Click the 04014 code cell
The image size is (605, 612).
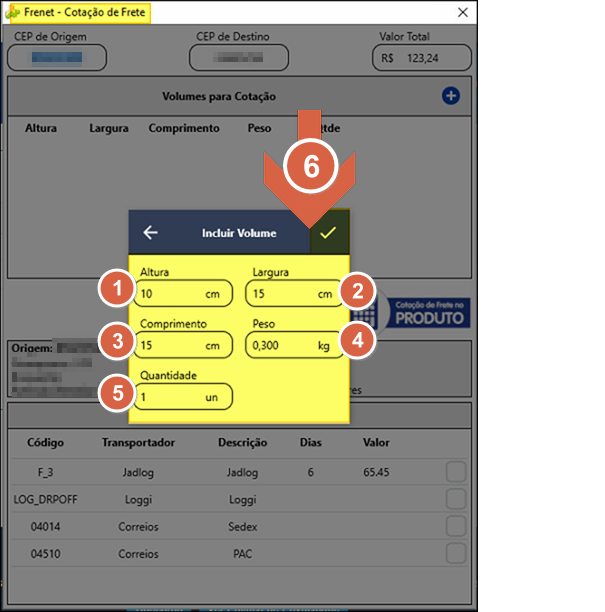pyautogui.click(x=45, y=527)
